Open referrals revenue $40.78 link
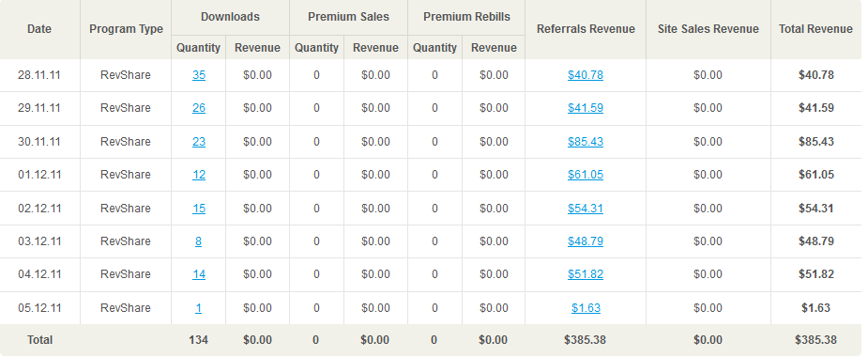The height and width of the screenshot is (357, 868). pos(586,75)
